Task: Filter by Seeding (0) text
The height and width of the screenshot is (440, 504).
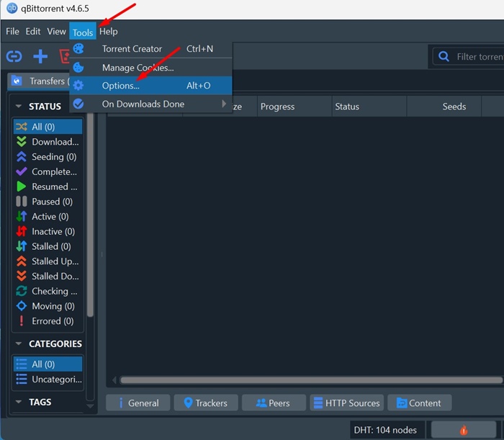Action: coord(54,157)
